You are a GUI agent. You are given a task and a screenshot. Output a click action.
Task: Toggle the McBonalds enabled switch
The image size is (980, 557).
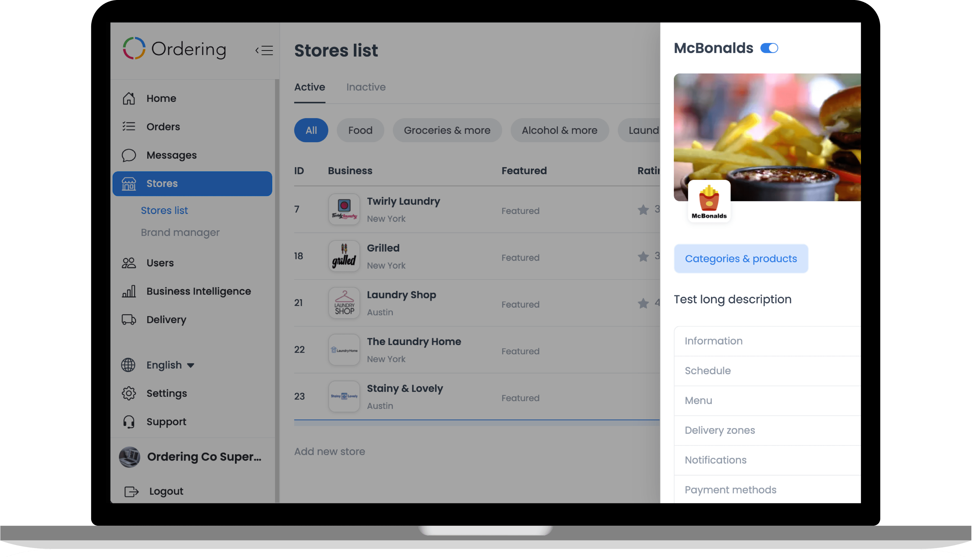click(x=769, y=48)
